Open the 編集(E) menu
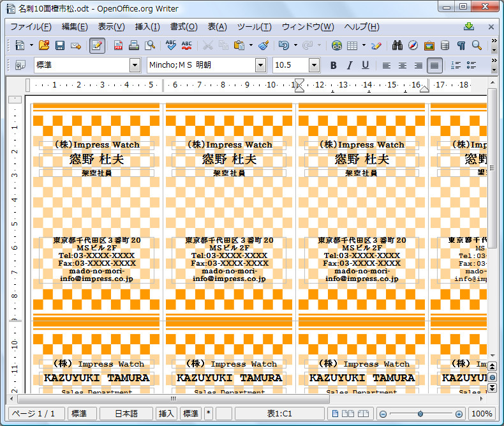 tap(75, 27)
